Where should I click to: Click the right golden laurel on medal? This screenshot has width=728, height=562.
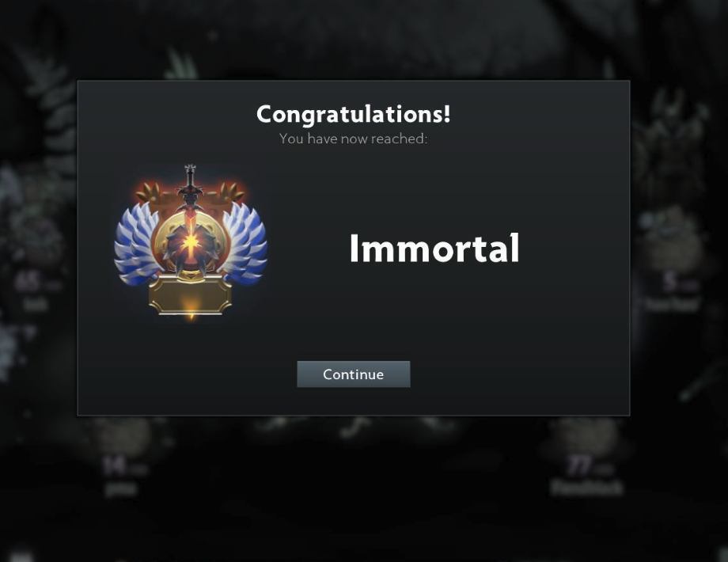click(231, 193)
